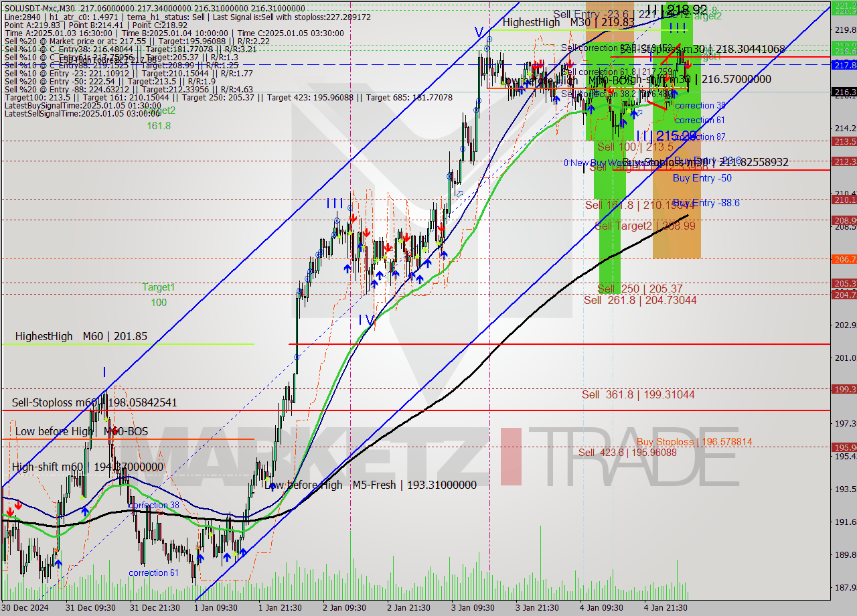
Task: Click the wave 'IV' label
Action: click(x=366, y=320)
